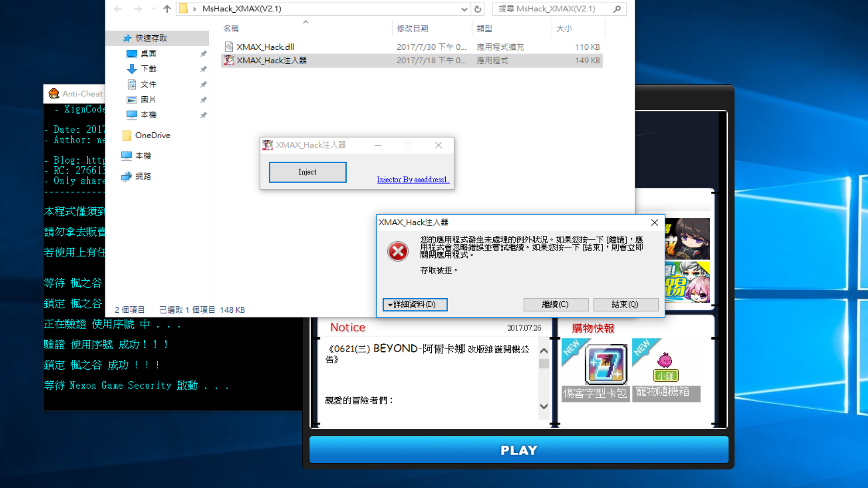
Task: Close the XMAX_Hack注入器 injector window
Action: (x=438, y=145)
